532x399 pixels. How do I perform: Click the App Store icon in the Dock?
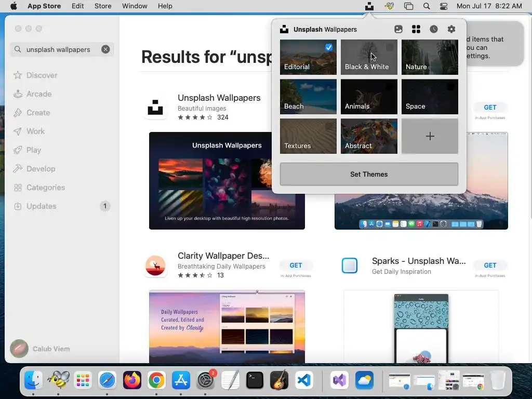[x=181, y=380]
